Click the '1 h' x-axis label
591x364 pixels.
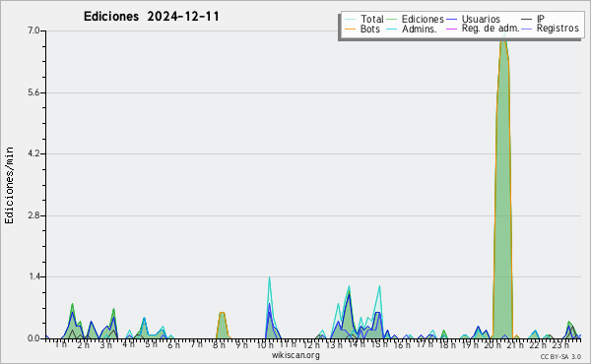pyautogui.click(x=61, y=345)
